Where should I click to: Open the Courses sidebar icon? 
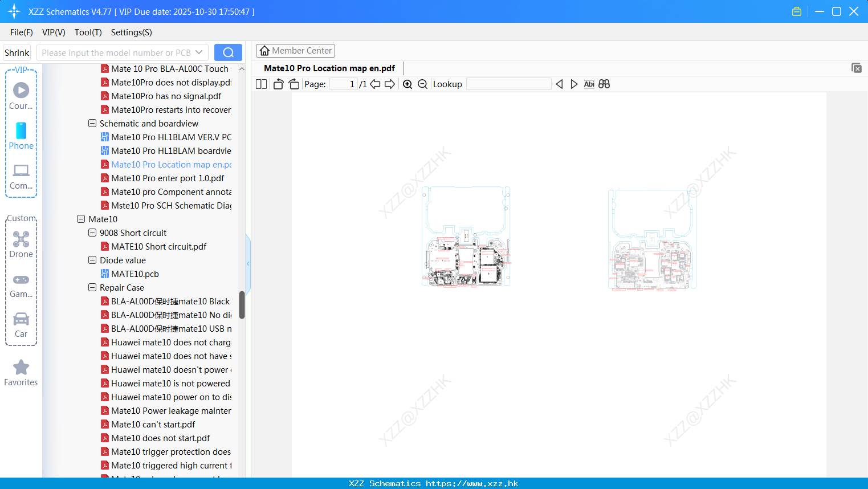(21, 96)
